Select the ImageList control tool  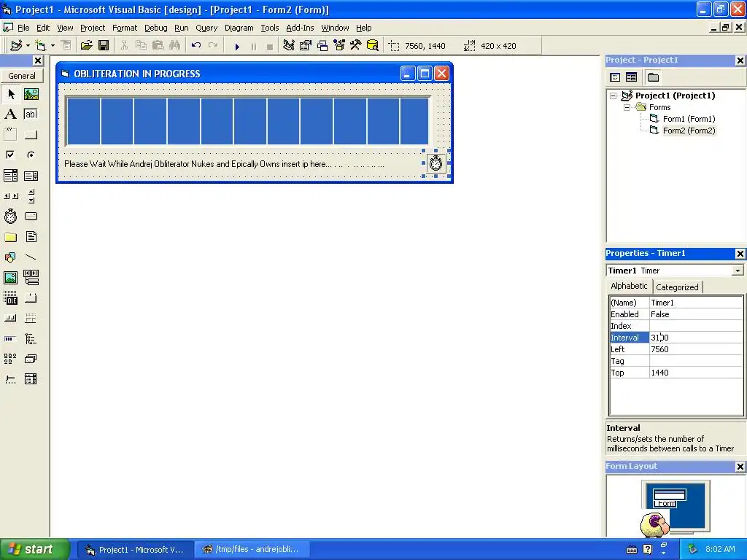pyautogui.click(x=31, y=359)
